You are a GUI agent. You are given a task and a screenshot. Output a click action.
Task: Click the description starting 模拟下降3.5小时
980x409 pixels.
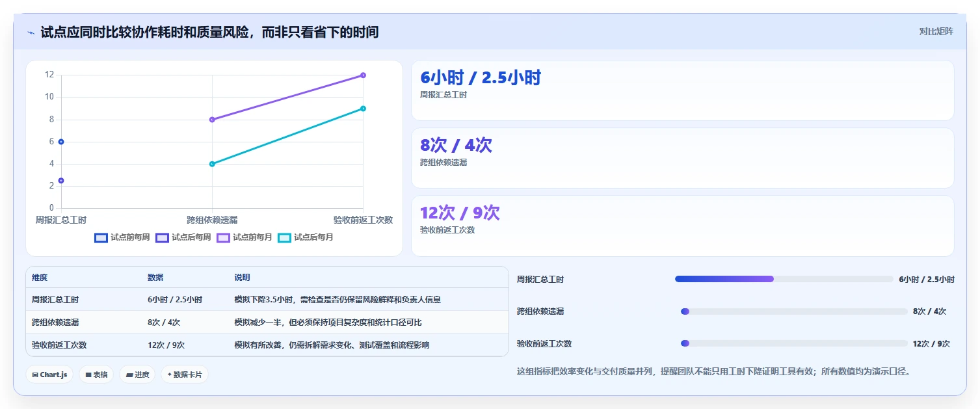[x=338, y=300]
